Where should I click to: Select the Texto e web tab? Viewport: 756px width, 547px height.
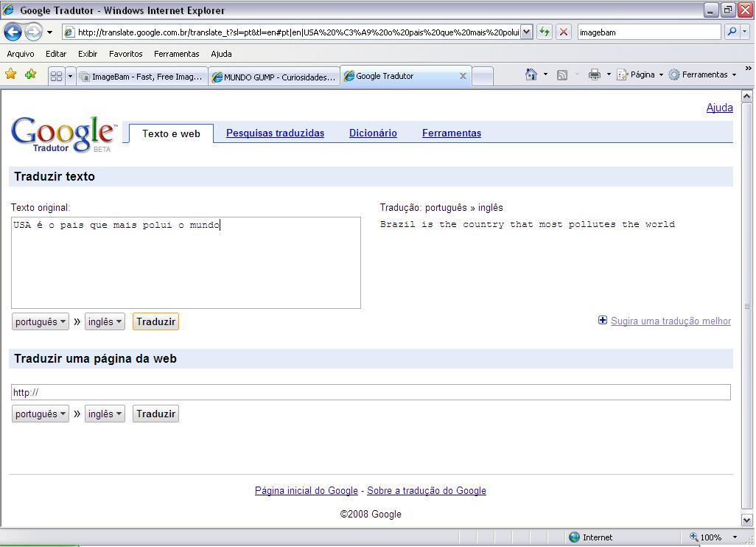[x=171, y=133]
